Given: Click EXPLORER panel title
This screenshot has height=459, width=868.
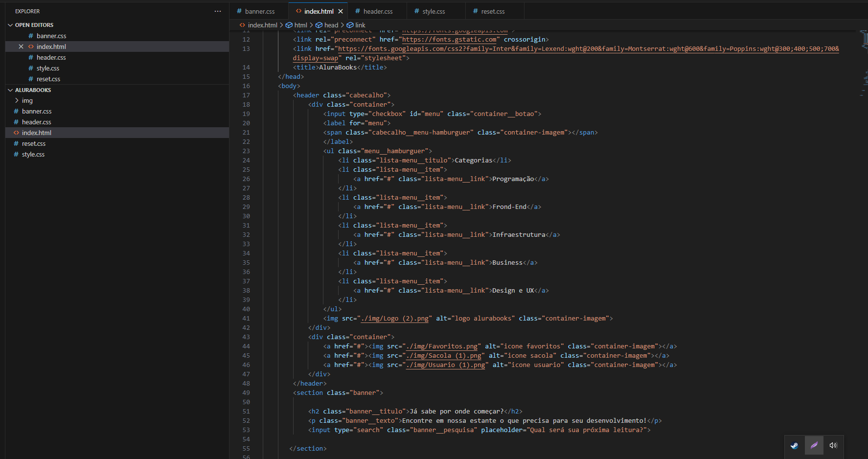Looking at the screenshot, I should 27,11.
